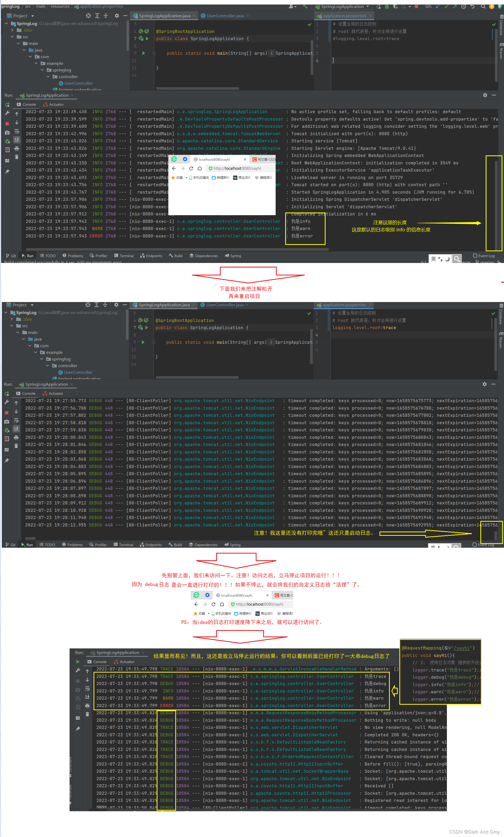Click horizontal scrollbar of INFO-log console
This screenshot has width=504, height=837.
(177, 249)
